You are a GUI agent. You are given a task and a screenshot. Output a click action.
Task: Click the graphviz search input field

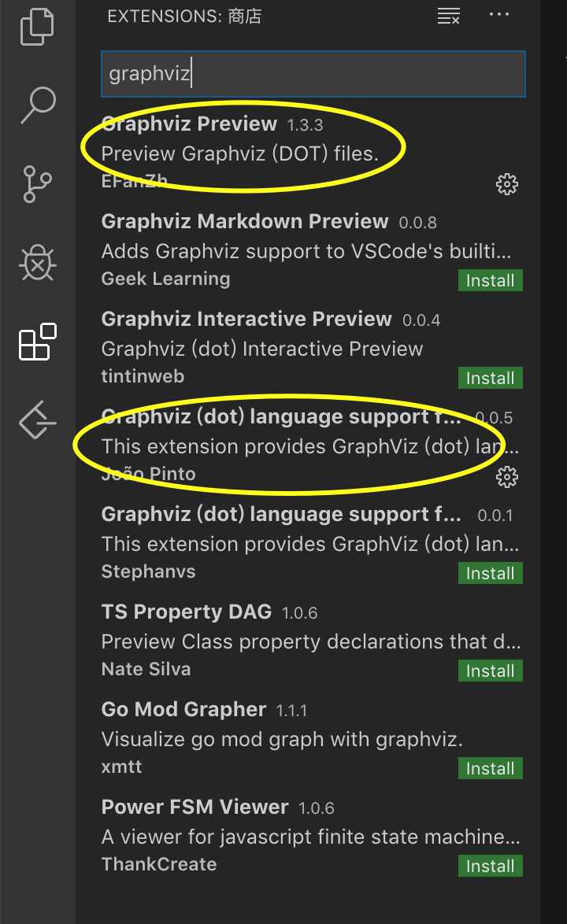coord(313,73)
